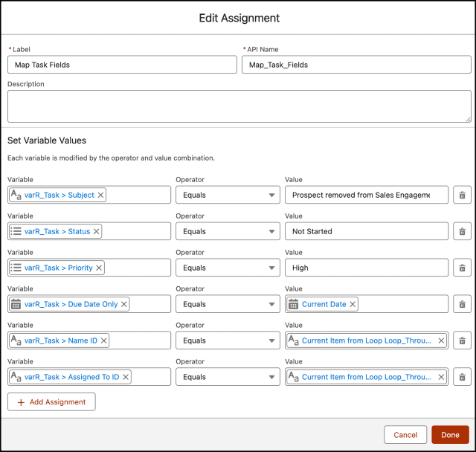Click into the Description text area

(x=239, y=106)
